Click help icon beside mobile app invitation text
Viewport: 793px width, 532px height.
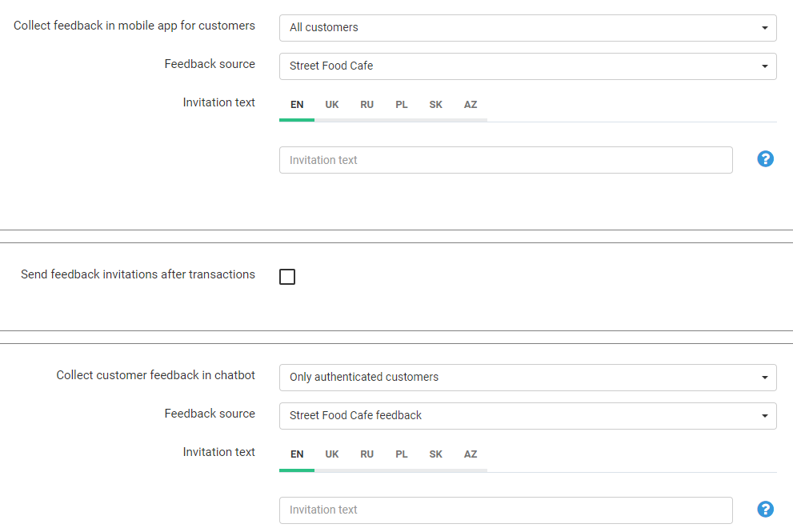tap(765, 159)
